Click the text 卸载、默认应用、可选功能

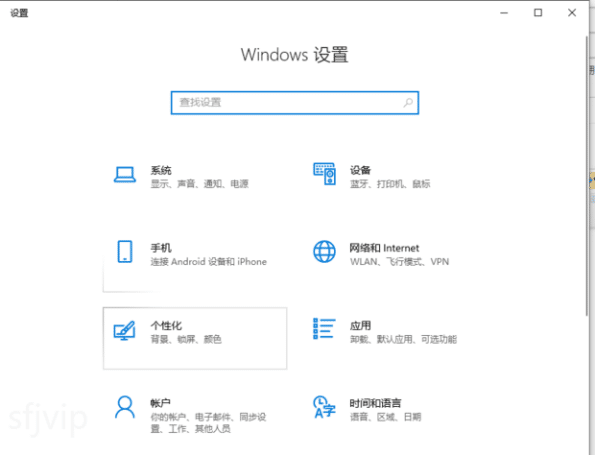403,339
